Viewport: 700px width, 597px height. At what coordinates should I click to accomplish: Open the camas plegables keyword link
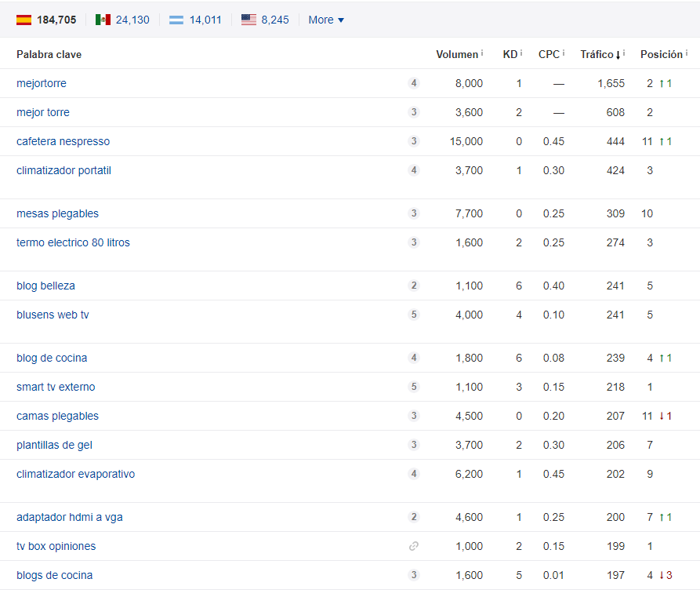[x=57, y=416]
